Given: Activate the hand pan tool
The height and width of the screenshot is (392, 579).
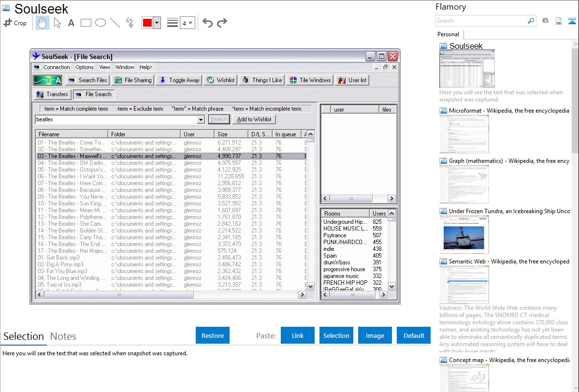Looking at the screenshot, I should coord(42,23).
